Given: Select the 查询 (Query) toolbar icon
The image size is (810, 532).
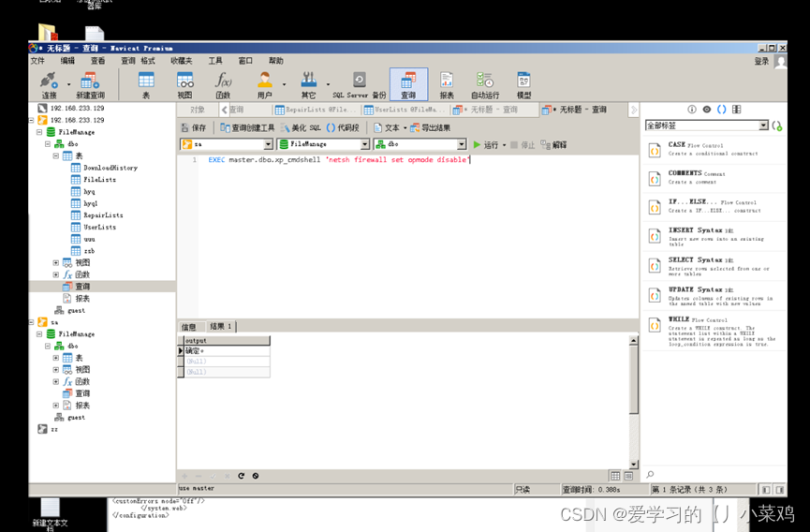Looking at the screenshot, I should 408,84.
